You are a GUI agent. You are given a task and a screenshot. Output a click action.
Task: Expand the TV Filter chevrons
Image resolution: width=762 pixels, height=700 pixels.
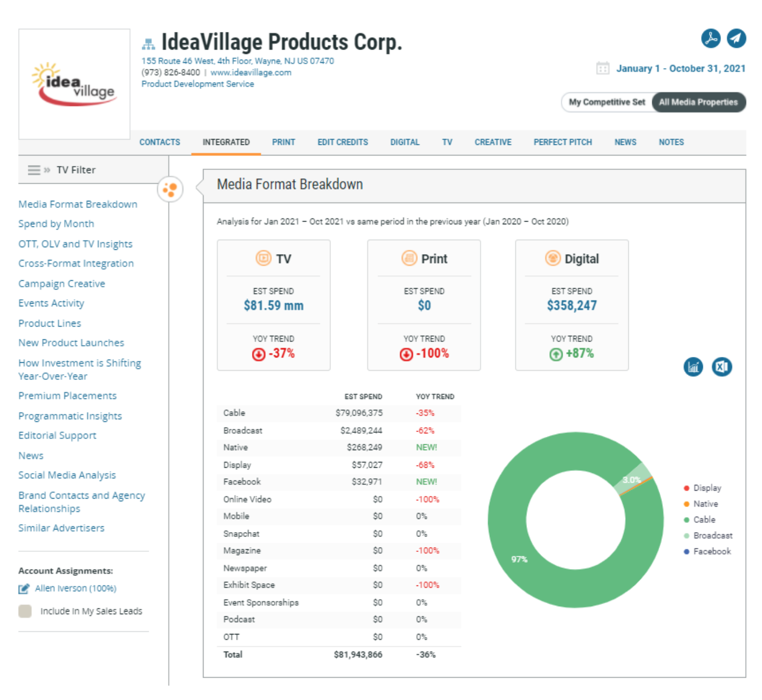(47, 170)
